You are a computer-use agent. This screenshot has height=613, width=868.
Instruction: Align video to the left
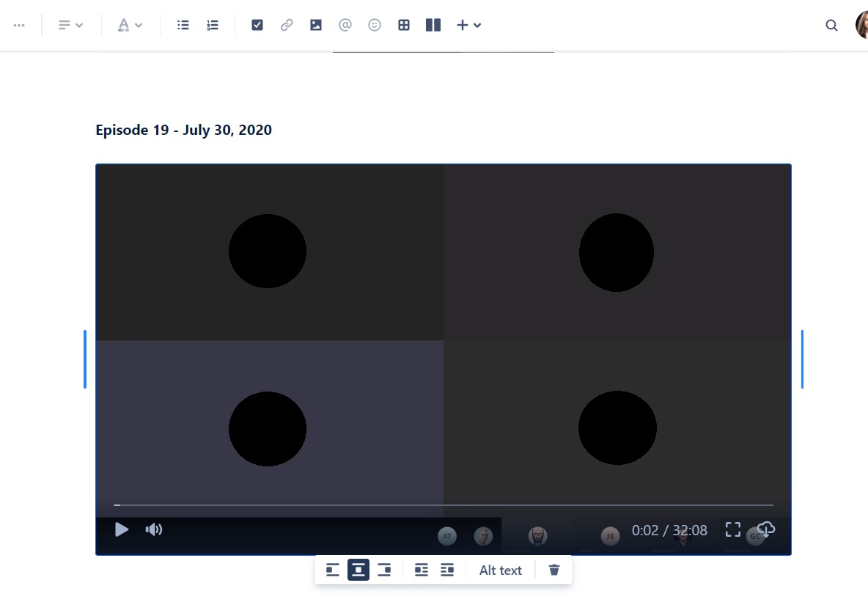point(333,570)
